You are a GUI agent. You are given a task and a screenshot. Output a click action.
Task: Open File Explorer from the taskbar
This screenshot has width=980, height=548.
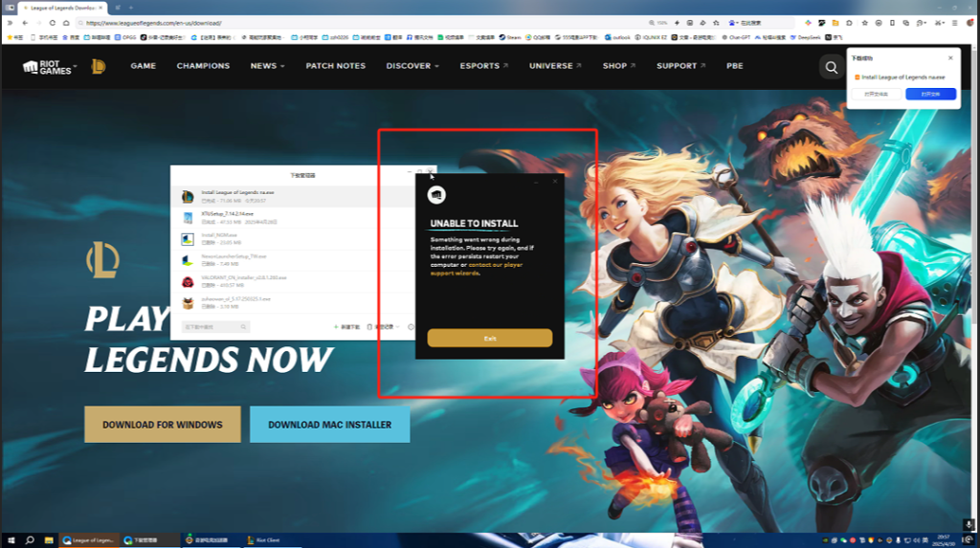point(48,540)
